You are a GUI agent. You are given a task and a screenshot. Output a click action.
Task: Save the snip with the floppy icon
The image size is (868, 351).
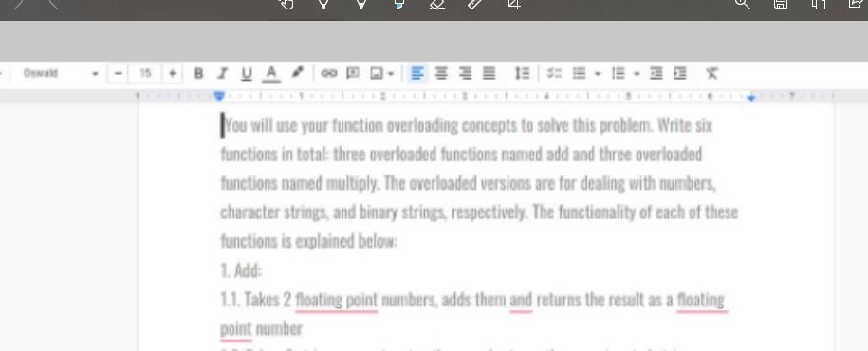781,5
